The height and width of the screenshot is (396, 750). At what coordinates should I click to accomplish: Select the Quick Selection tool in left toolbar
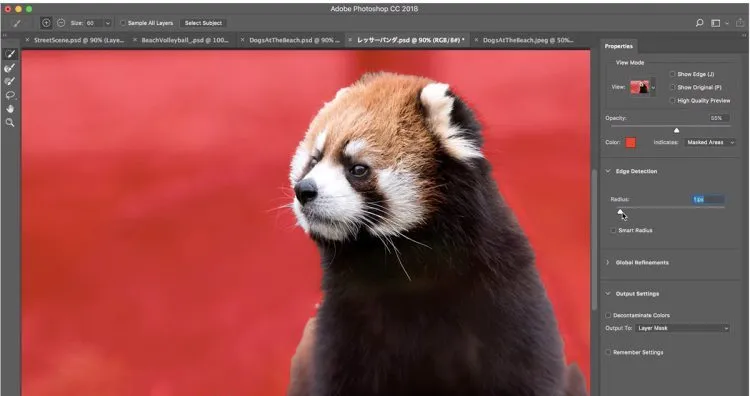tap(10, 55)
